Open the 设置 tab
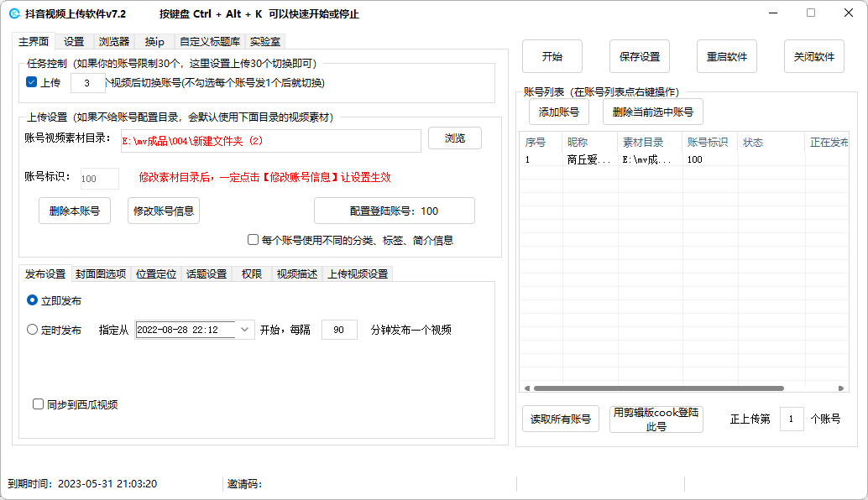This screenshot has width=868, height=500. point(74,41)
